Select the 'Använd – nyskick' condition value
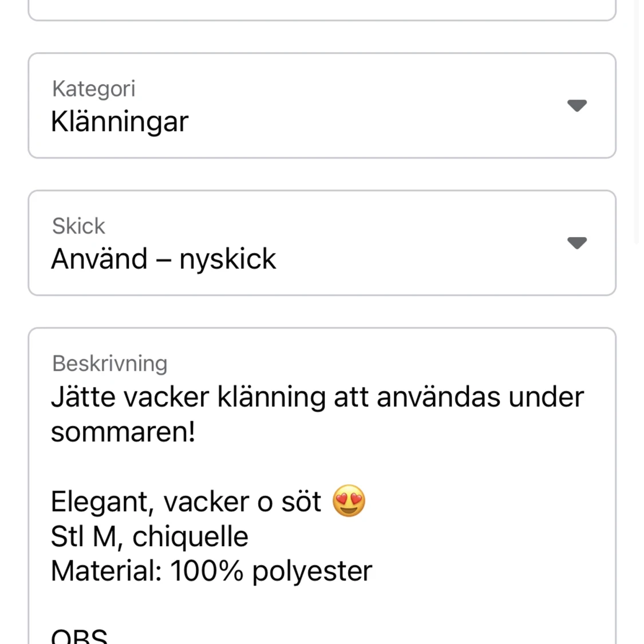644x644 pixels. pos(164,259)
